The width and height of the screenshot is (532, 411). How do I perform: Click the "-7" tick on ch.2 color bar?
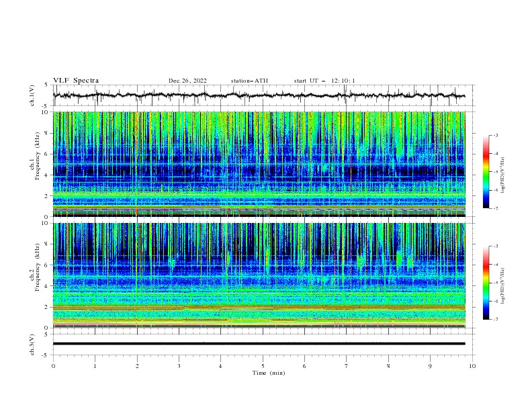pyautogui.click(x=496, y=320)
